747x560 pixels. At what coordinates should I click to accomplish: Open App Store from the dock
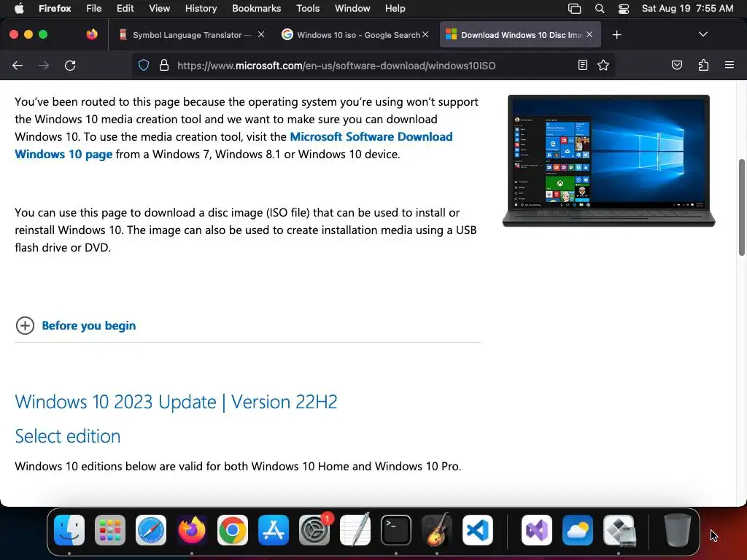coord(274,530)
